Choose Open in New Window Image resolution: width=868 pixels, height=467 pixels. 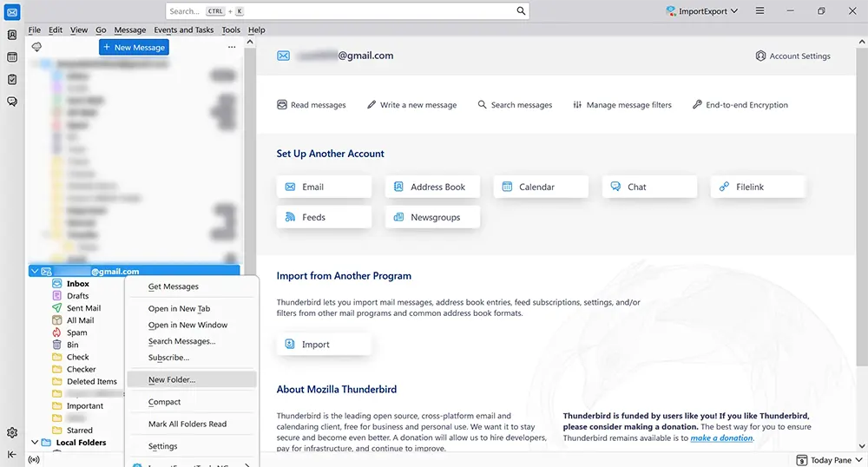(192, 325)
